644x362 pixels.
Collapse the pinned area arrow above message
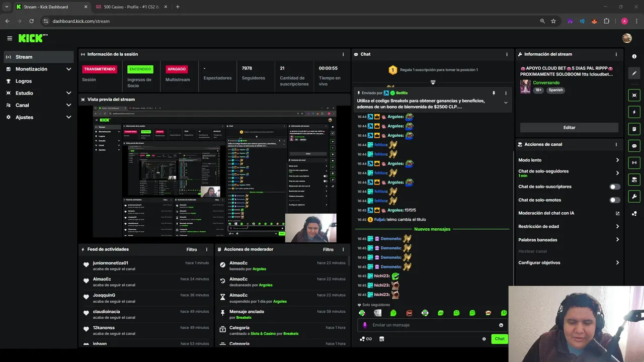pyautogui.click(x=433, y=82)
